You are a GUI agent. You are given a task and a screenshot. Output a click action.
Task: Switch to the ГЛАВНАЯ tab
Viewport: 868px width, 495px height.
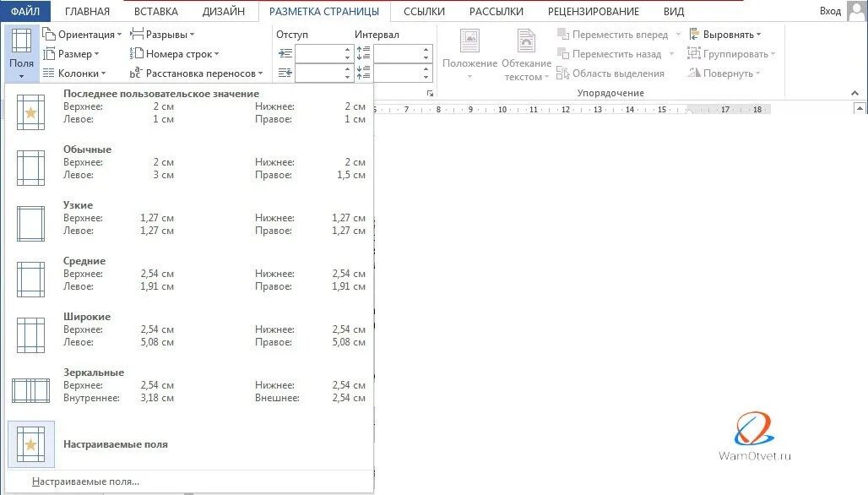tap(87, 11)
